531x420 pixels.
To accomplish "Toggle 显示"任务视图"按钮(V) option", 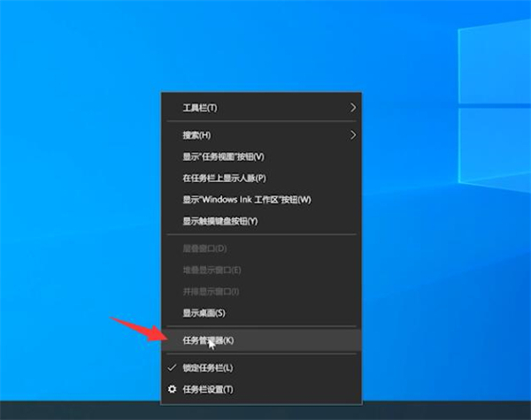I will coord(223,157).
